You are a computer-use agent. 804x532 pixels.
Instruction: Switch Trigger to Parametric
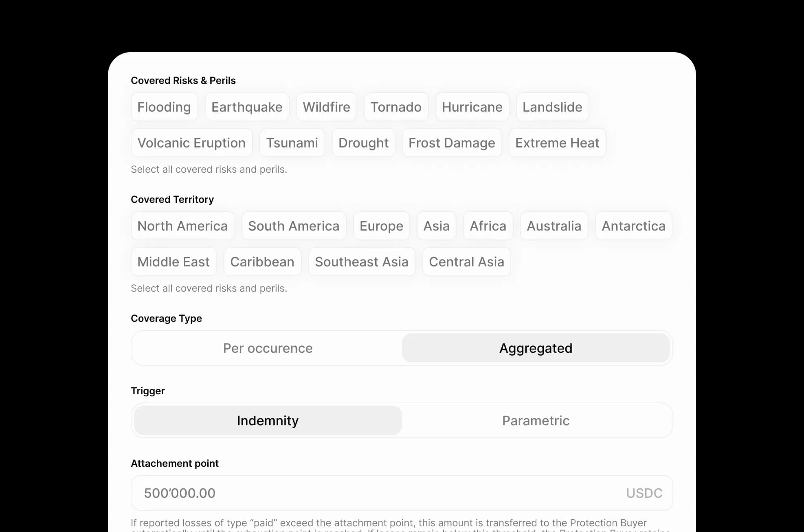536,420
